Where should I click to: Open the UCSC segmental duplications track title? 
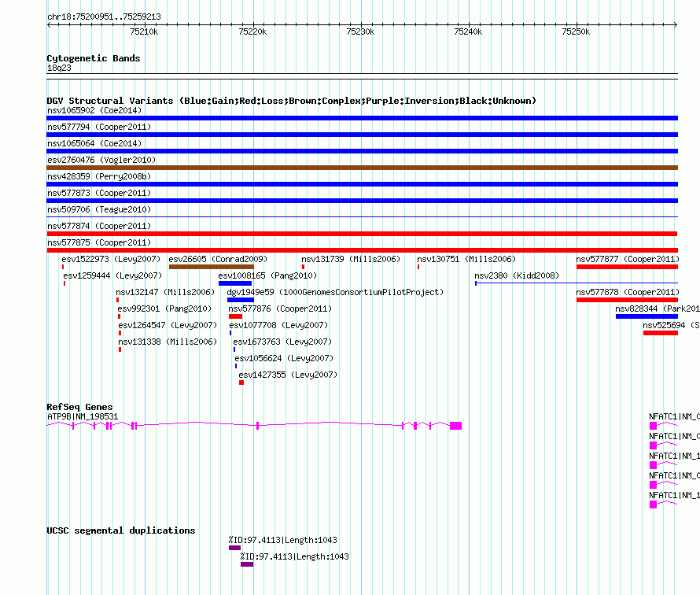[x=121, y=530]
